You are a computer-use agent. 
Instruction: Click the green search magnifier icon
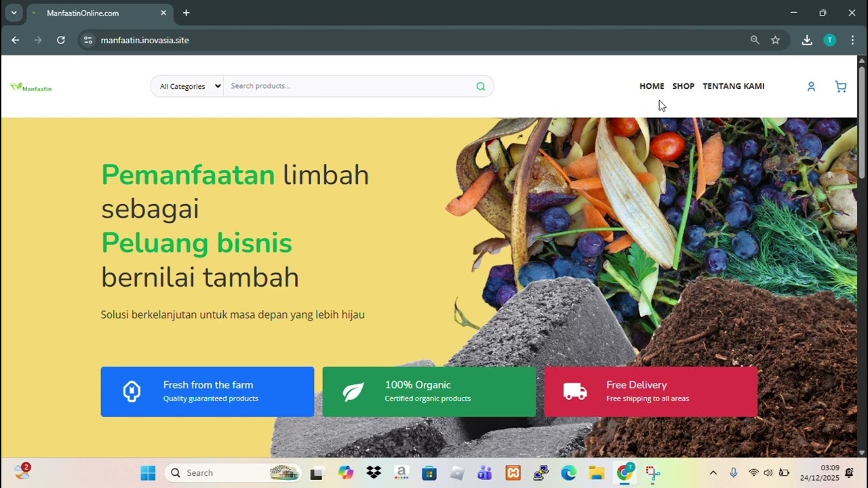tap(481, 86)
